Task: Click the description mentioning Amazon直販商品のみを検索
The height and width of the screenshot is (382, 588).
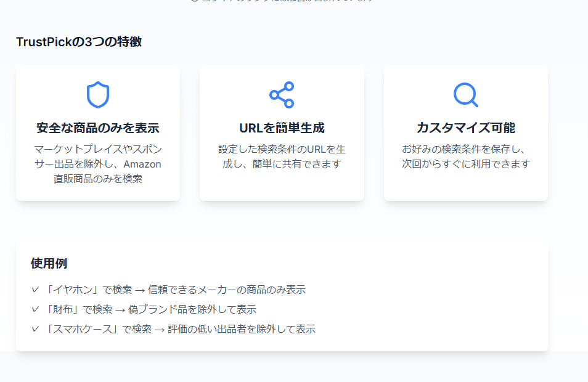Action: [97, 164]
